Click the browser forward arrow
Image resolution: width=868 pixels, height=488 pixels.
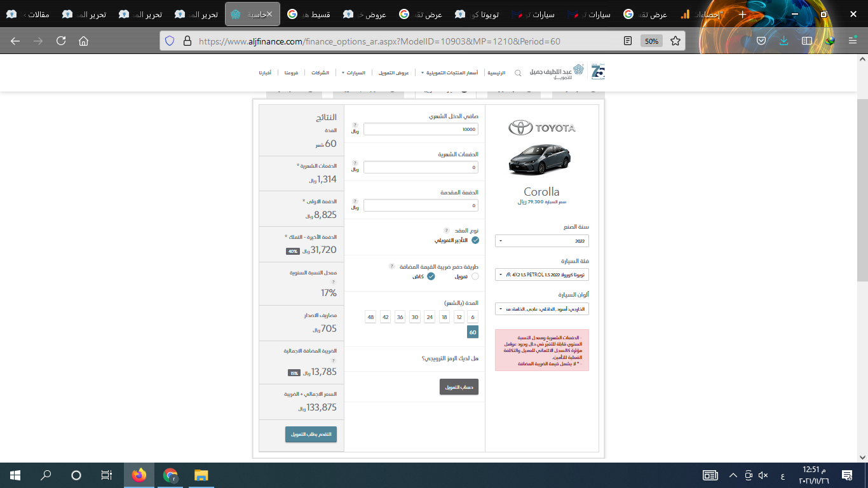coord(38,41)
